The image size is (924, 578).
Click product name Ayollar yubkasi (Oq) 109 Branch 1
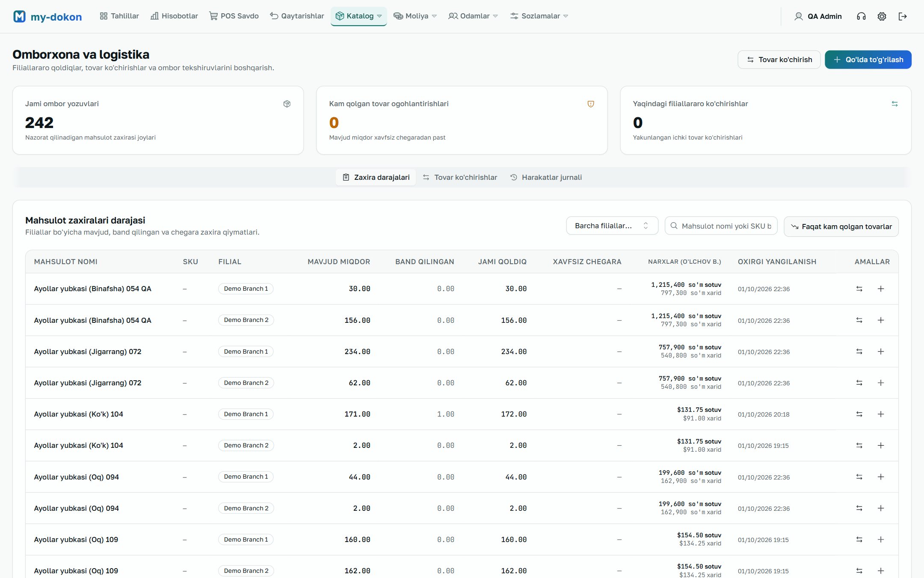coord(76,539)
